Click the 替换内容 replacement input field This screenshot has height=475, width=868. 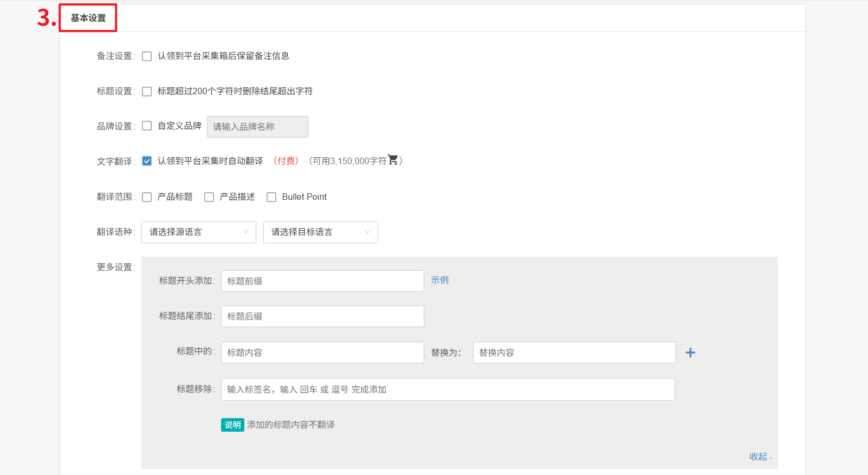click(x=574, y=353)
